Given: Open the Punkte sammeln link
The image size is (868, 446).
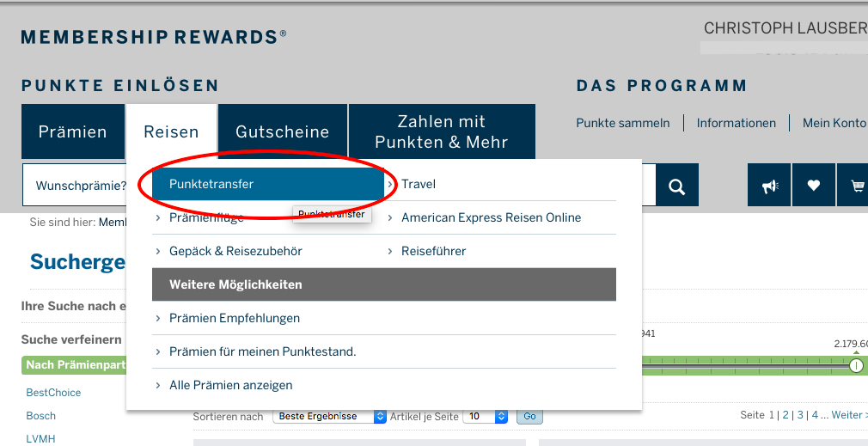Looking at the screenshot, I should pyautogui.click(x=623, y=123).
